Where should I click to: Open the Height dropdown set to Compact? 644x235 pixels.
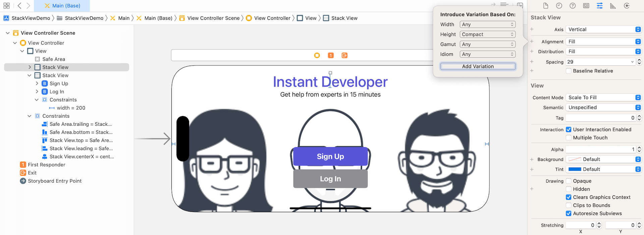point(487,34)
